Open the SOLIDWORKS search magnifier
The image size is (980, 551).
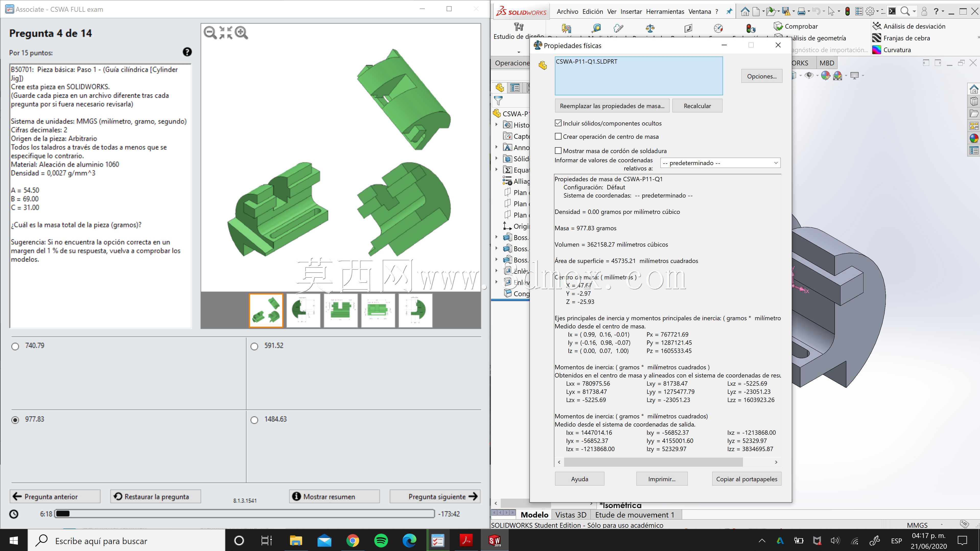tap(905, 12)
